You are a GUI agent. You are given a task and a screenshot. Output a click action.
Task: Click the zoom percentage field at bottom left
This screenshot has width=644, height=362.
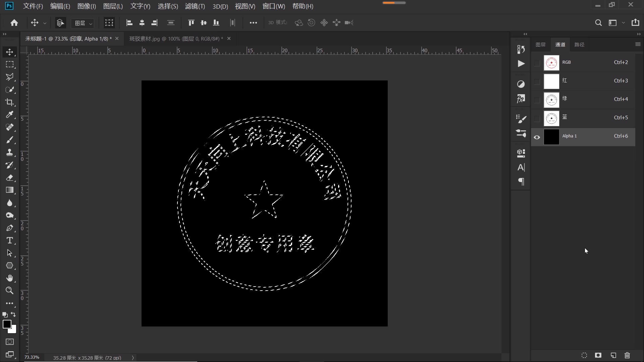point(31,357)
